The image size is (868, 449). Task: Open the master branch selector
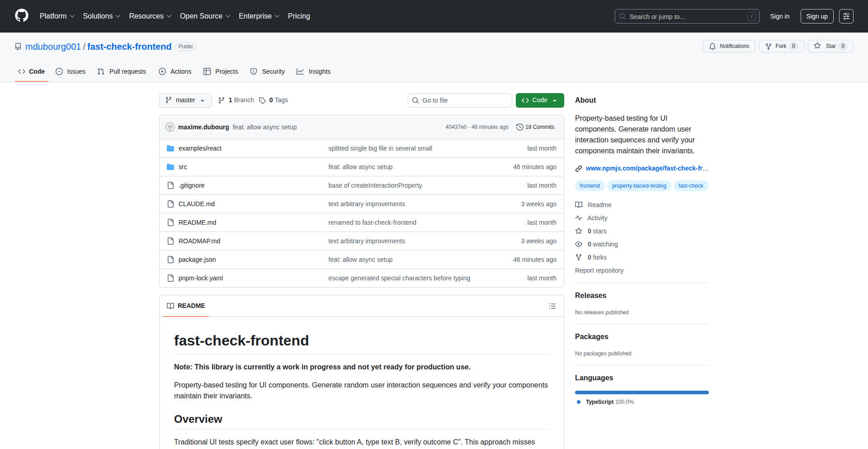[185, 100]
